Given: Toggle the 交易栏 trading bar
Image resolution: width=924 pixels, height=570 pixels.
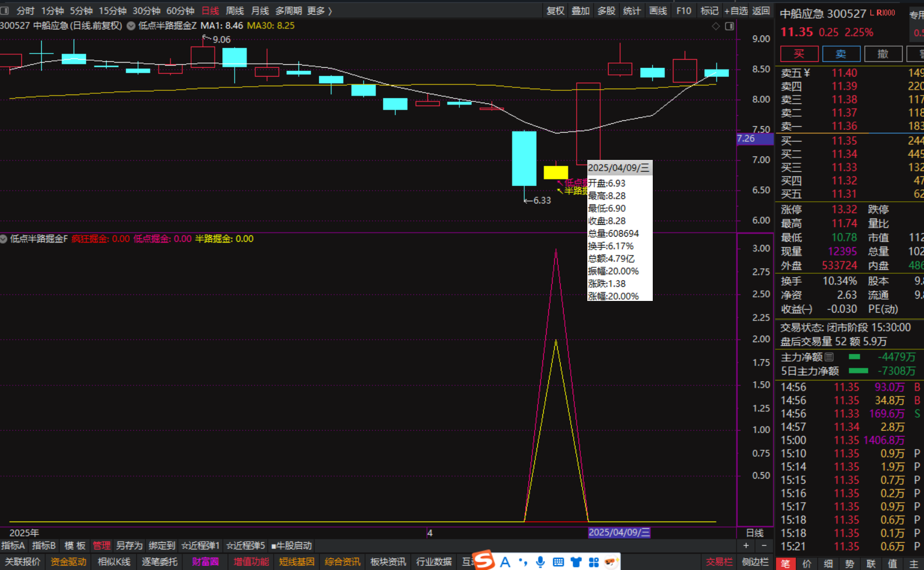Looking at the screenshot, I should [719, 562].
